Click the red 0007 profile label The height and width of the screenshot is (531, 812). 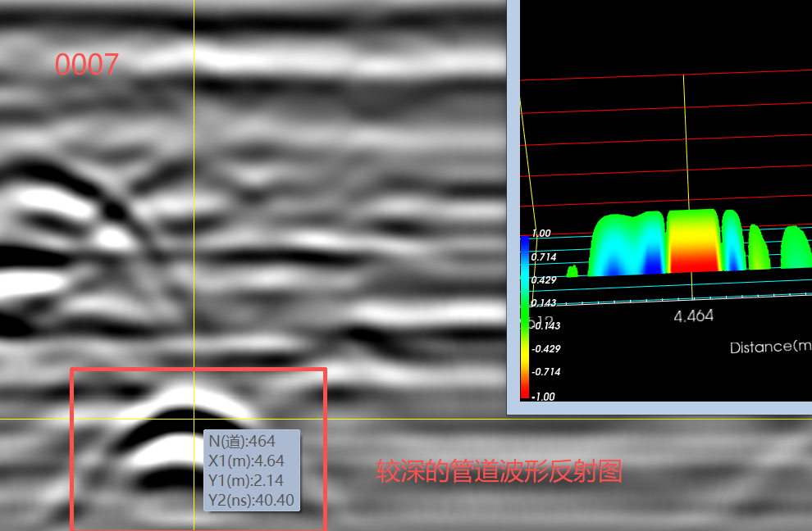[x=87, y=65]
